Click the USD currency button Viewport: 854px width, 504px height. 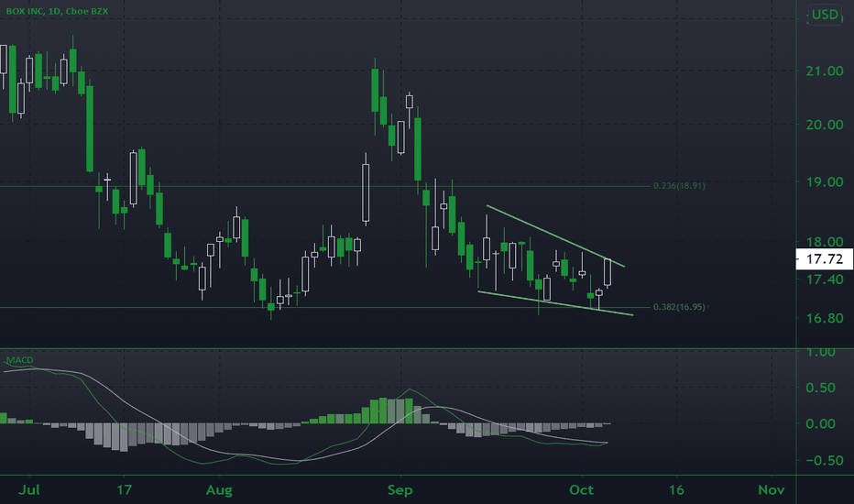coord(825,14)
